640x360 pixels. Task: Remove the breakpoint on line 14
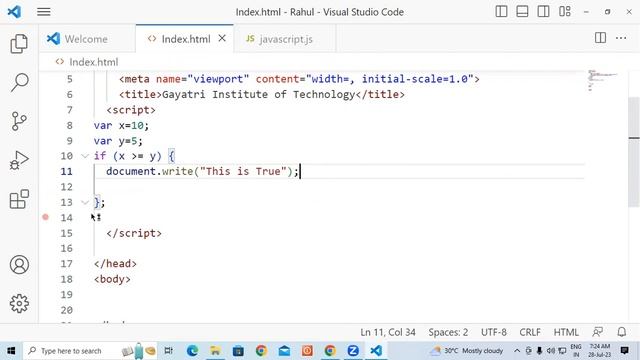[46, 218]
